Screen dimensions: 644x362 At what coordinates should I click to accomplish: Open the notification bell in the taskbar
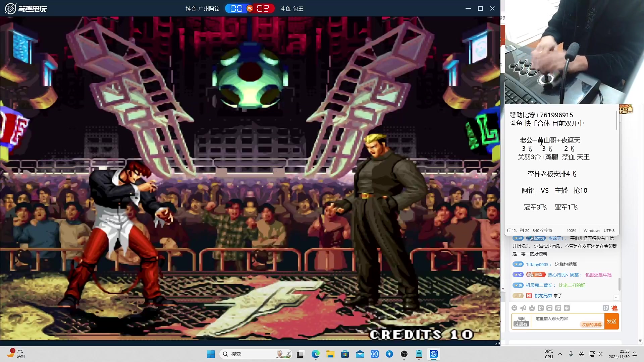coord(635,354)
